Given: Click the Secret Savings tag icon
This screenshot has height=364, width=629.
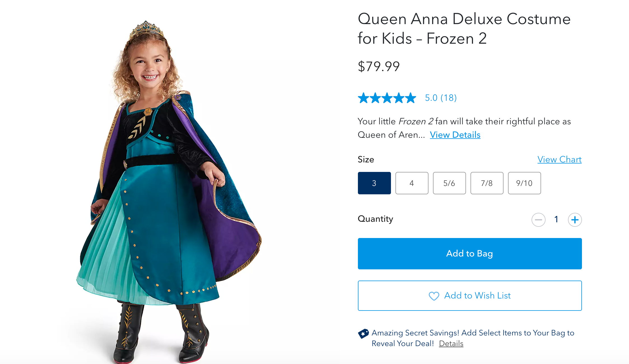Looking at the screenshot, I should pos(363,333).
